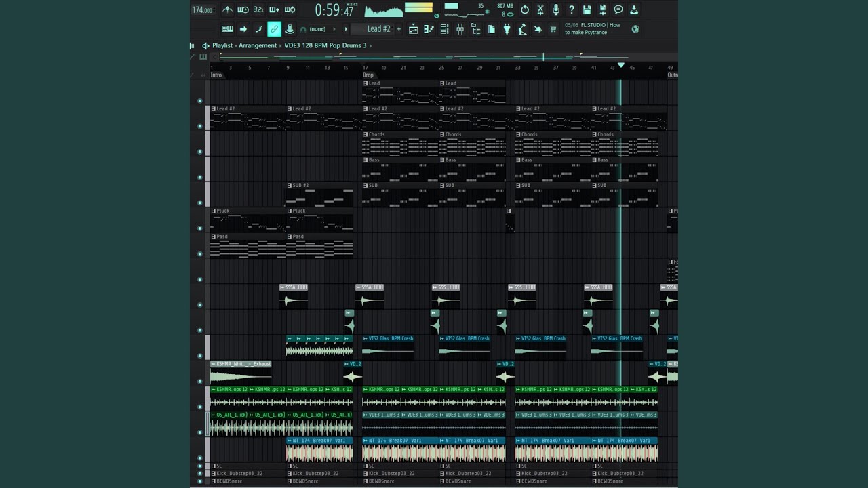Toggle the highlighted link to controller button

(274, 29)
